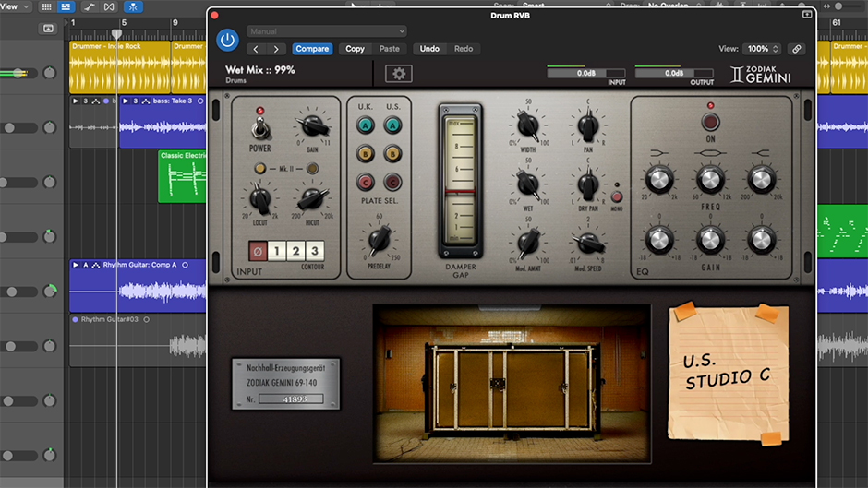Select the Classic Electric green region
This screenshot has width=868, height=488.
coord(182,175)
